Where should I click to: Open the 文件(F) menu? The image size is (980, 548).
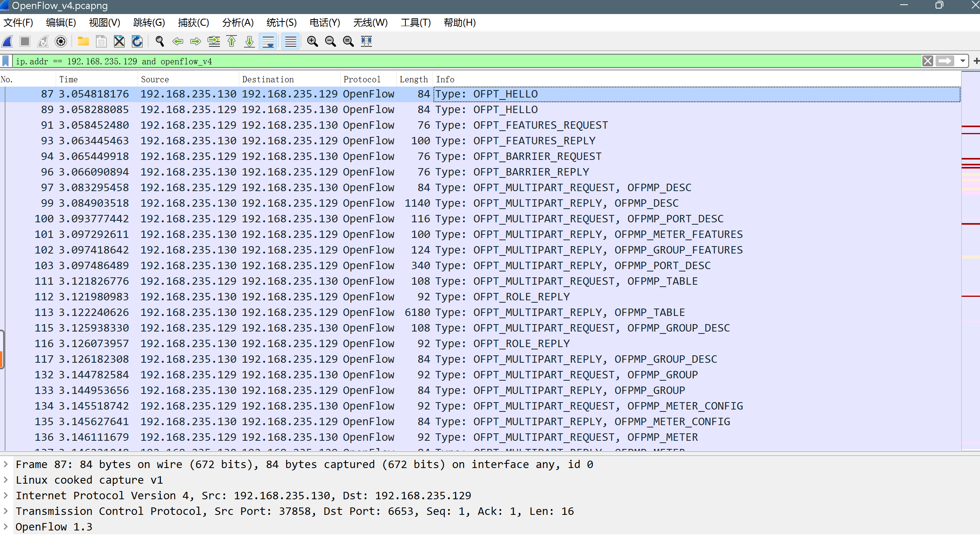click(x=18, y=23)
